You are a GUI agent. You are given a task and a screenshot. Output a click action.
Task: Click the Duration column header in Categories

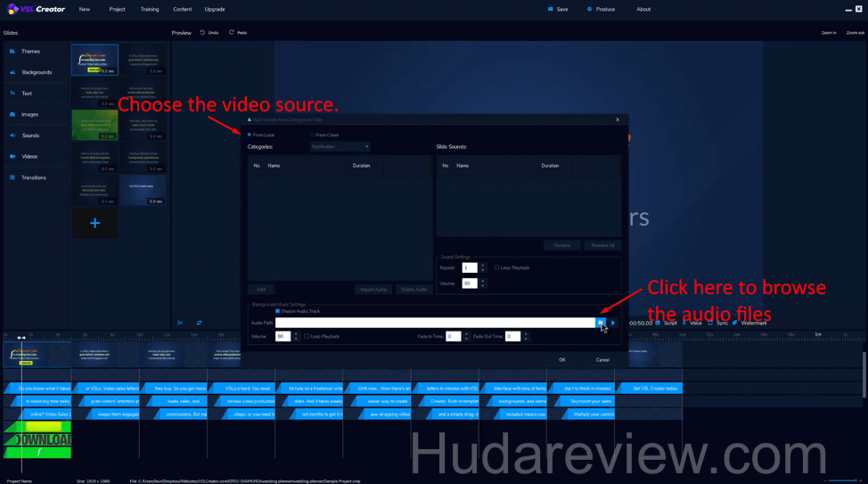click(x=362, y=166)
